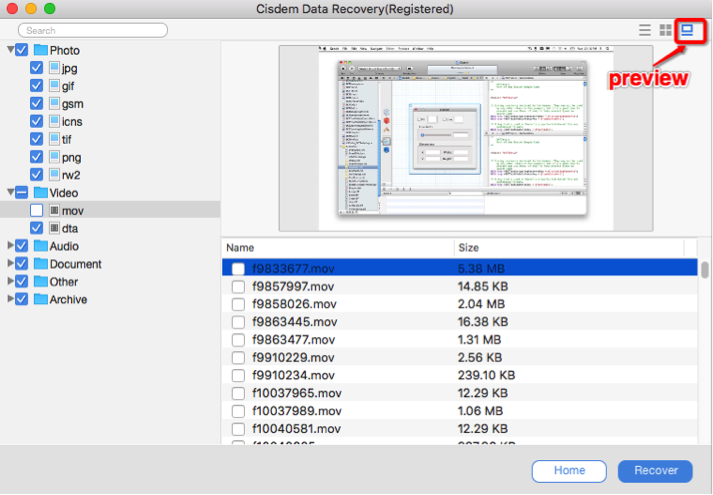The height and width of the screenshot is (495, 713).
Task: Click the Recover button
Action: [x=655, y=471]
